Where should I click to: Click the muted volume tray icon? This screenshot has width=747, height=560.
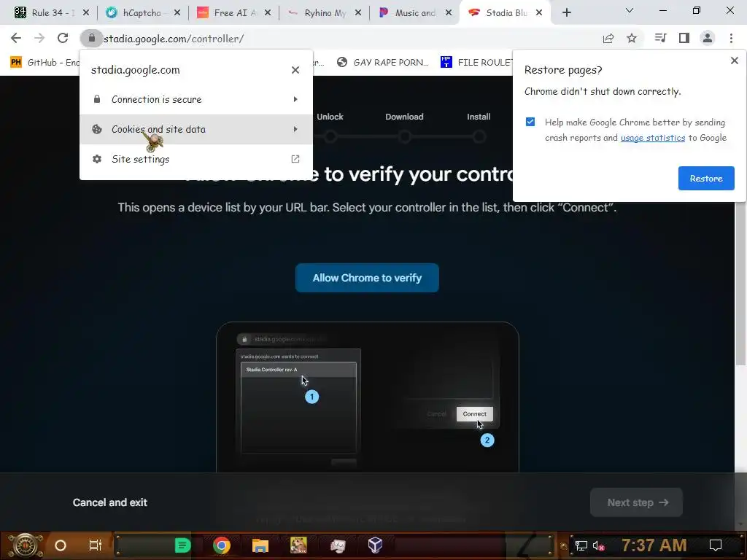[x=599, y=545]
